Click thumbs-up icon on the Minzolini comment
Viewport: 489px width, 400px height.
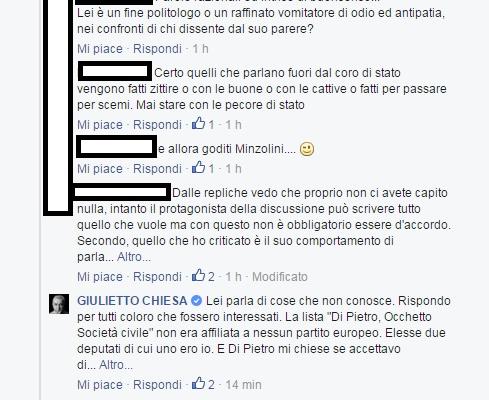coord(198,167)
